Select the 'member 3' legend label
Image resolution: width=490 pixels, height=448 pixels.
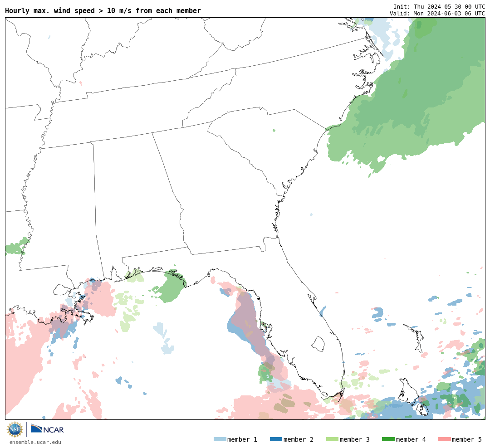click(x=355, y=439)
